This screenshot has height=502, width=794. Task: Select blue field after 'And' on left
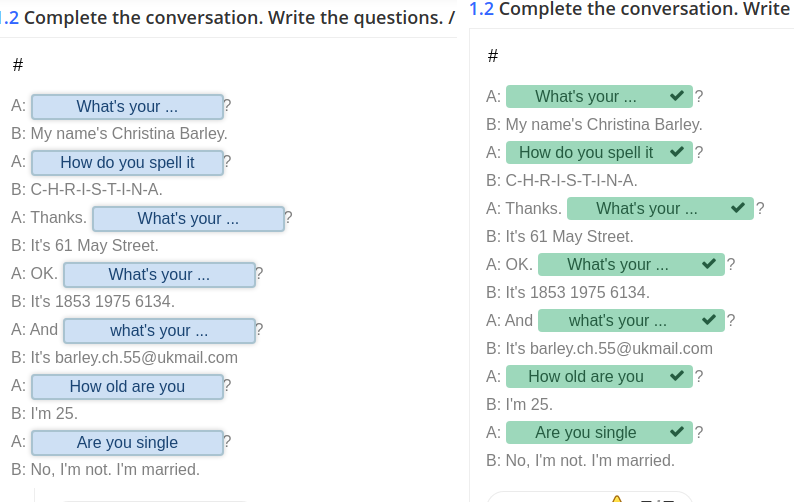click(x=160, y=331)
